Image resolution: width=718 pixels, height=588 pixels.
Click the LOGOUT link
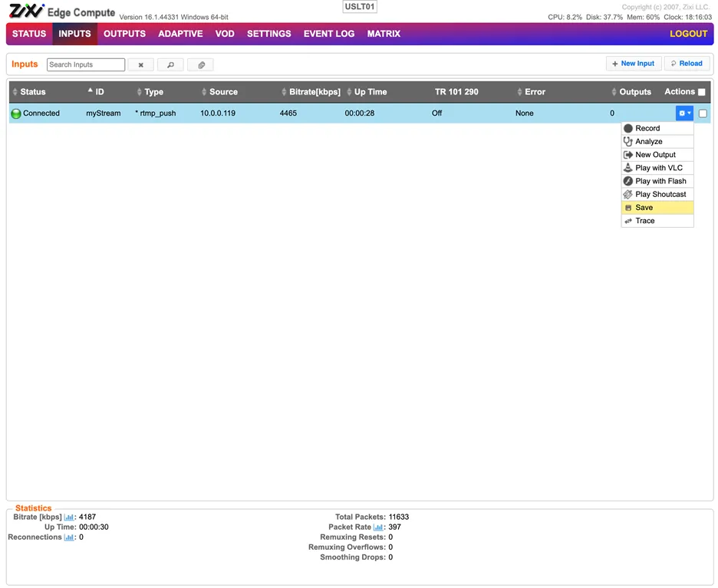688,34
